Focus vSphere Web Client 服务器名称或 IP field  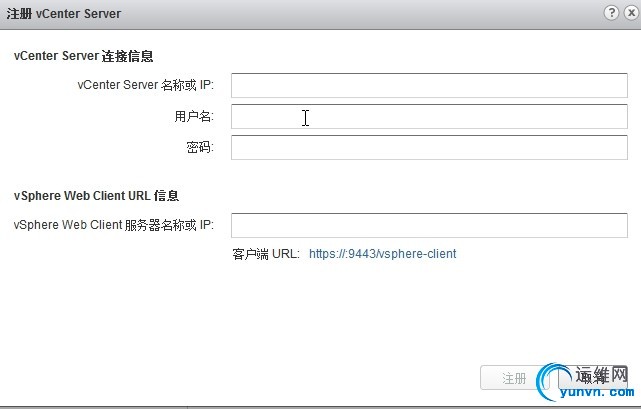429,225
